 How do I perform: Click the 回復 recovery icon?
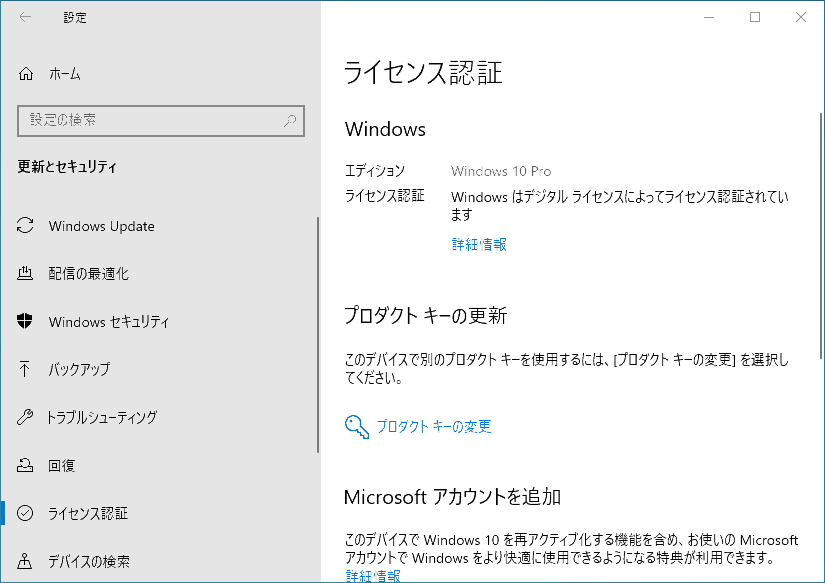(25, 465)
